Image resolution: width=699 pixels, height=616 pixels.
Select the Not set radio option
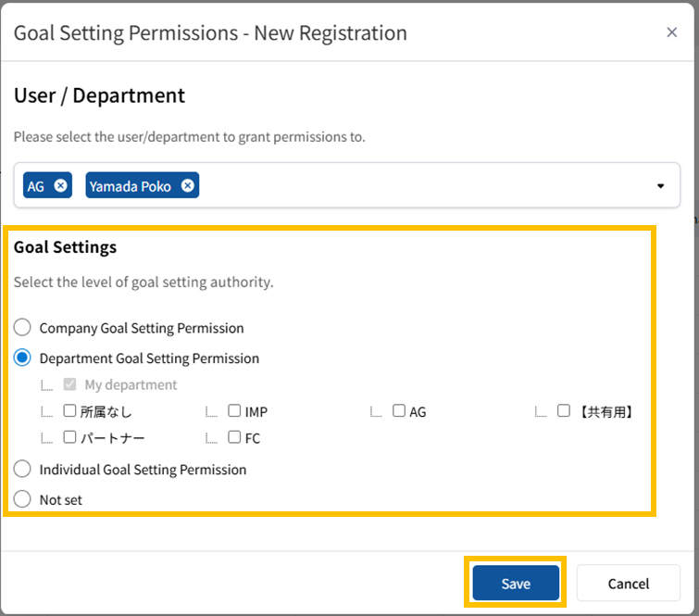[x=22, y=499]
